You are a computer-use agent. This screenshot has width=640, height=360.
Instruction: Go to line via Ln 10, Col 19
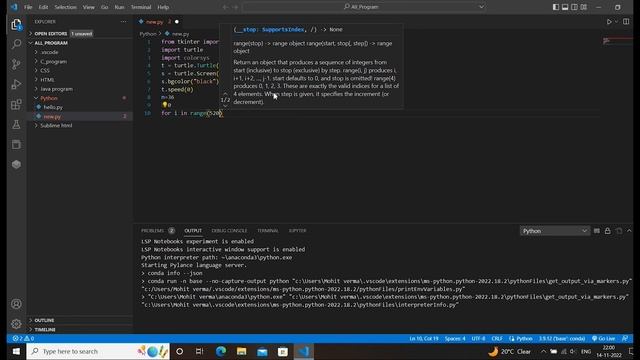pyautogui.click(x=424, y=339)
